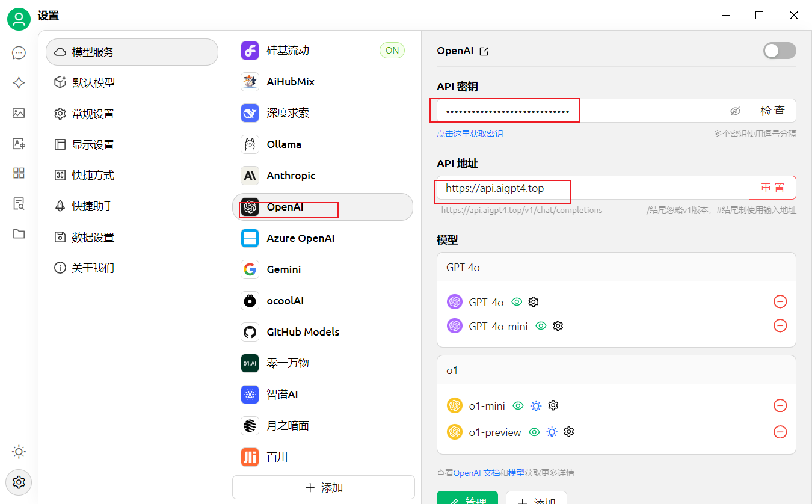Viewport: 812px width, 504px height.
Task: Select 快捷助手 settings section
Action: tap(132, 206)
